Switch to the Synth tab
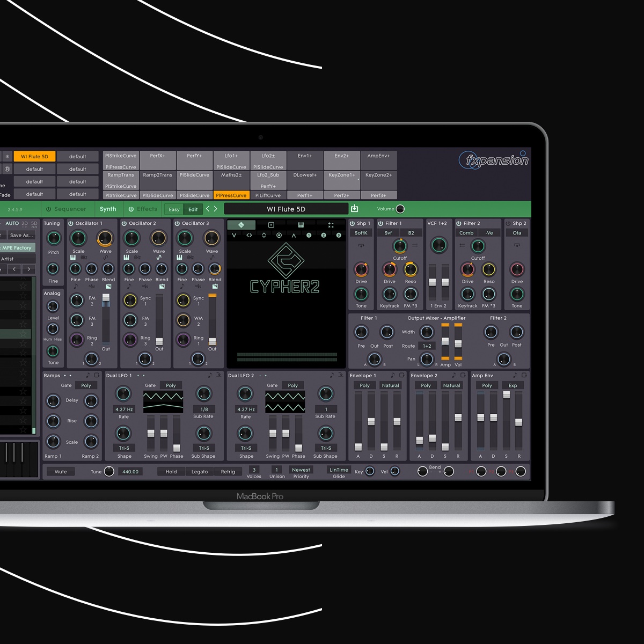The width and height of the screenshot is (644, 644). 108,209
